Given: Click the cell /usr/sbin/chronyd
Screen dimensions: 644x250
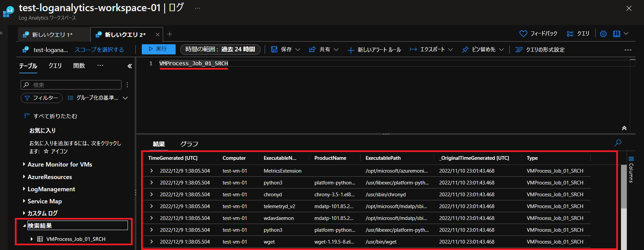Looking at the screenshot, I should pyautogui.click(x=385, y=195).
